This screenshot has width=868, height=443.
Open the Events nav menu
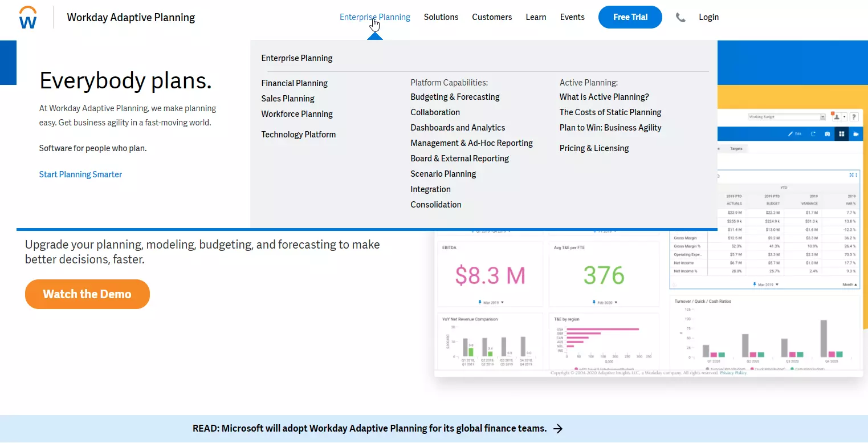pyautogui.click(x=572, y=17)
